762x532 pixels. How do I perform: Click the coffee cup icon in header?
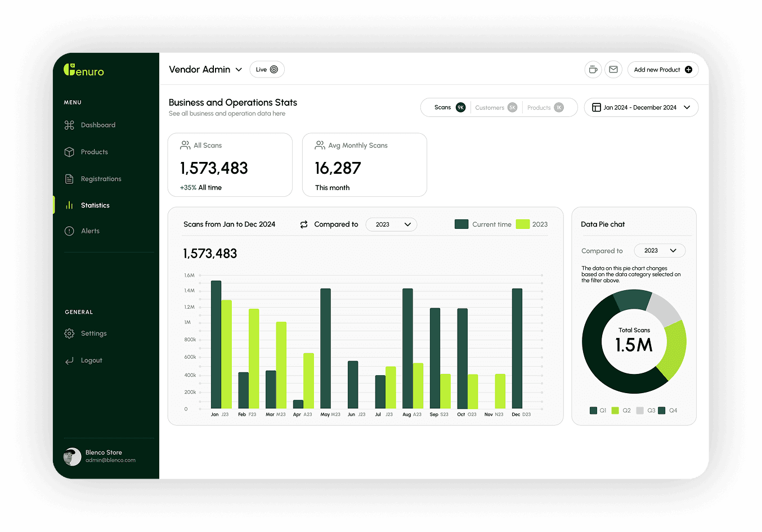pos(593,70)
